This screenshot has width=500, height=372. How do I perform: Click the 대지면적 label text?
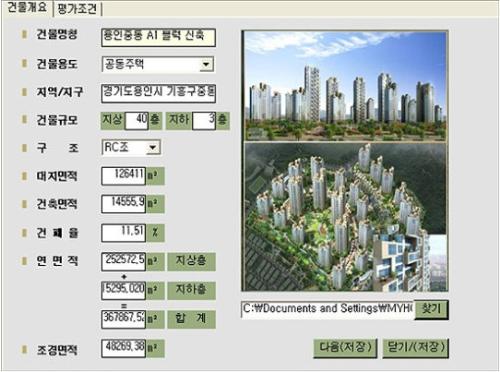pyautogui.click(x=57, y=176)
